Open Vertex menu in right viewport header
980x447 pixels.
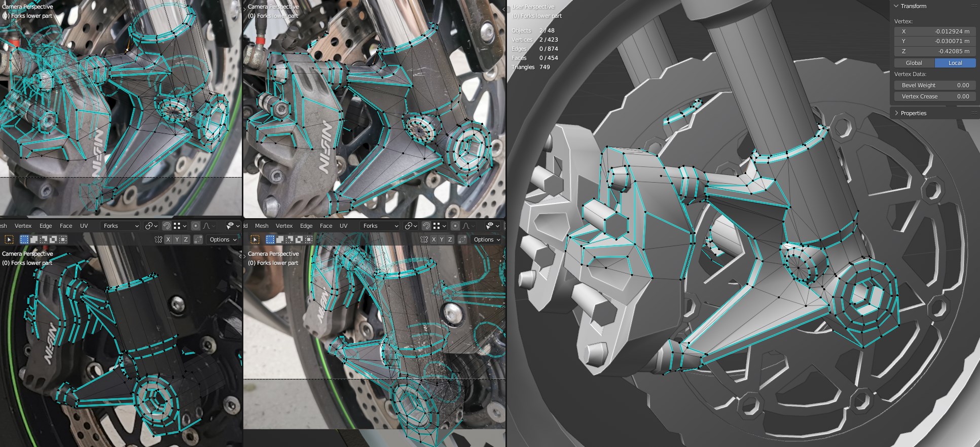(x=284, y=226)
